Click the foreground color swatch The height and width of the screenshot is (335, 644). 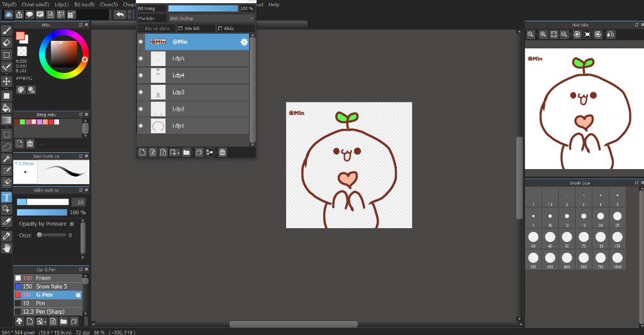tap(20, 36)
